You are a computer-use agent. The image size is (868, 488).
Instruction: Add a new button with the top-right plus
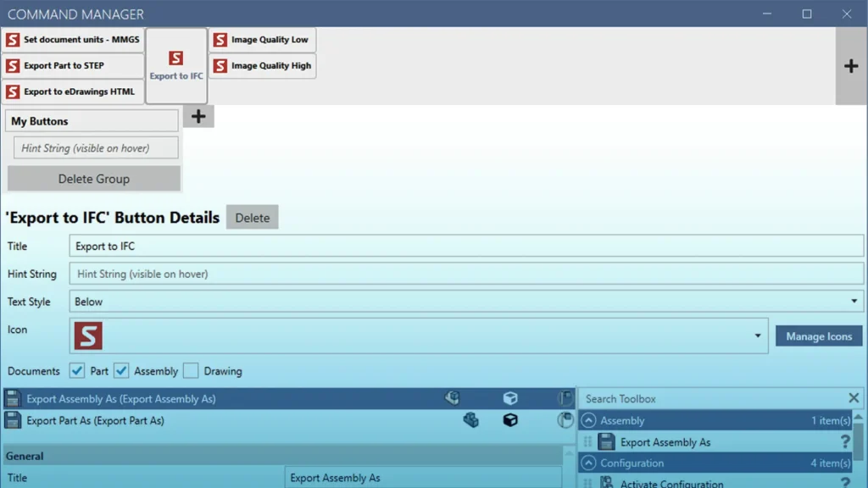click(851, 66)
